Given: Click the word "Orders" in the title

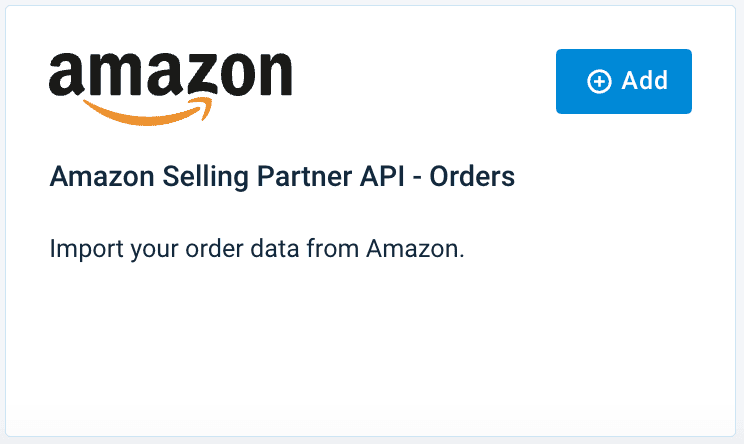Looking at the screenshot, I should [x=478, y=178].
